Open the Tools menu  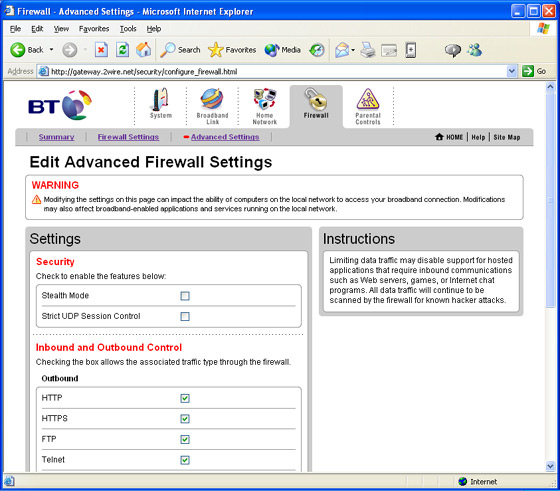[x=128, y=29]
